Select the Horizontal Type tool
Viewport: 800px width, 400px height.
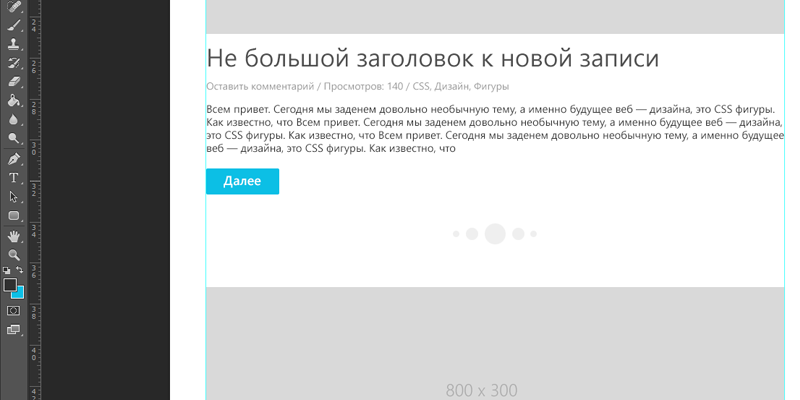[14, 178]
